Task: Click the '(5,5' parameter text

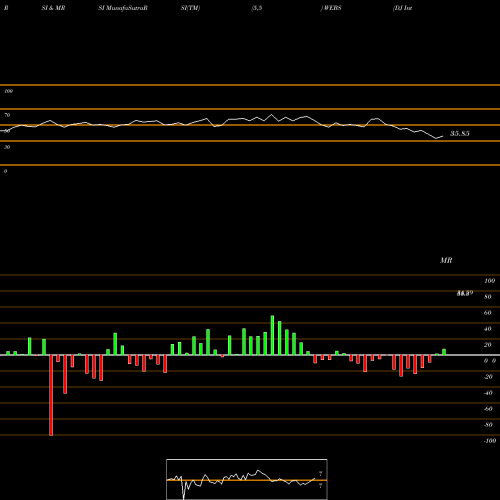Action: (257, 8)
